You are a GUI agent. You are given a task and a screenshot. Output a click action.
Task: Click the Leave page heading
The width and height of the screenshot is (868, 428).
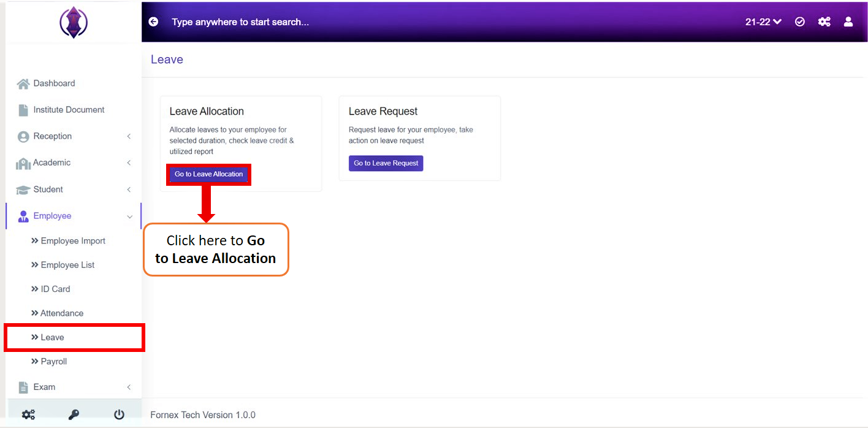pos(167,59)
